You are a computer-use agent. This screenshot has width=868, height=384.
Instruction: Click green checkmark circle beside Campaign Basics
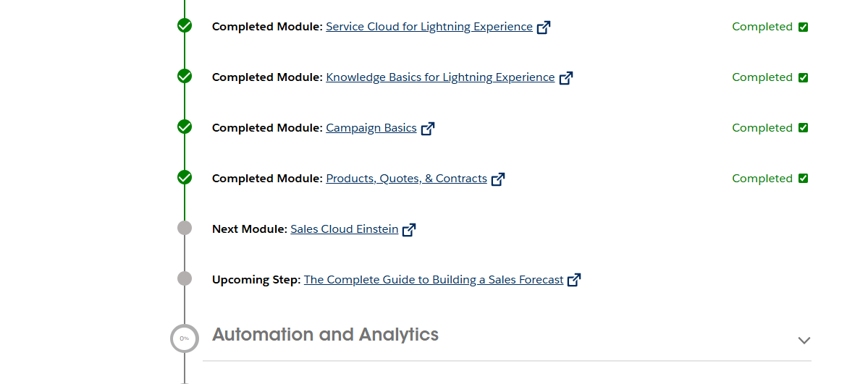(x=185, y=127)
